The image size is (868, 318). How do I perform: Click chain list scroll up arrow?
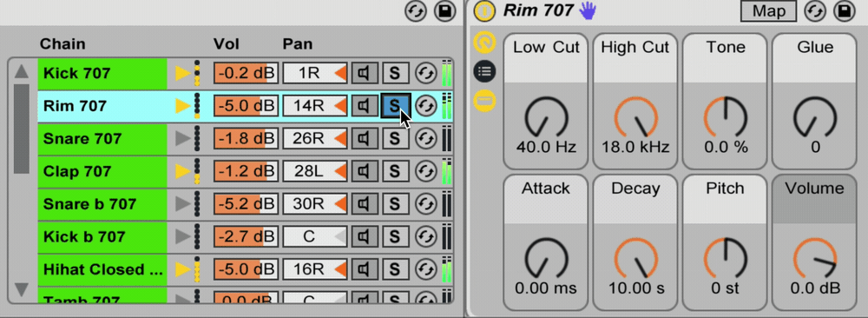22,71
